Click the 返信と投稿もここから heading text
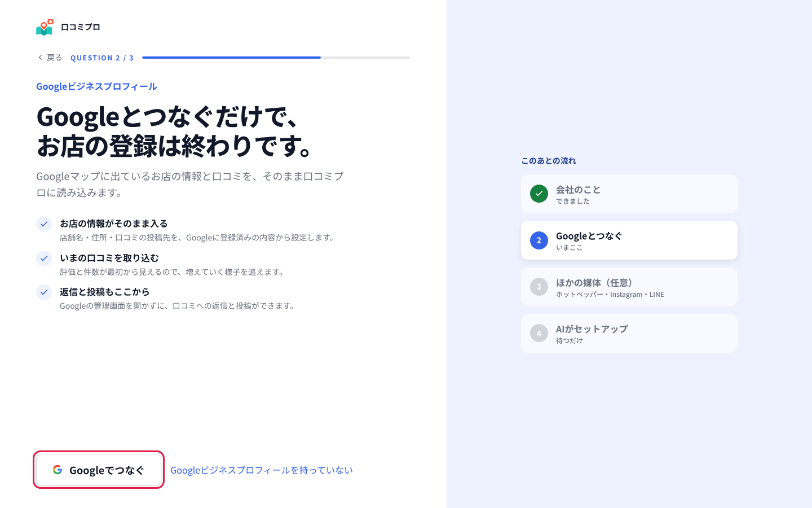Image resolution: width=812 pixels, height=508 pixels. click(105, 292)
